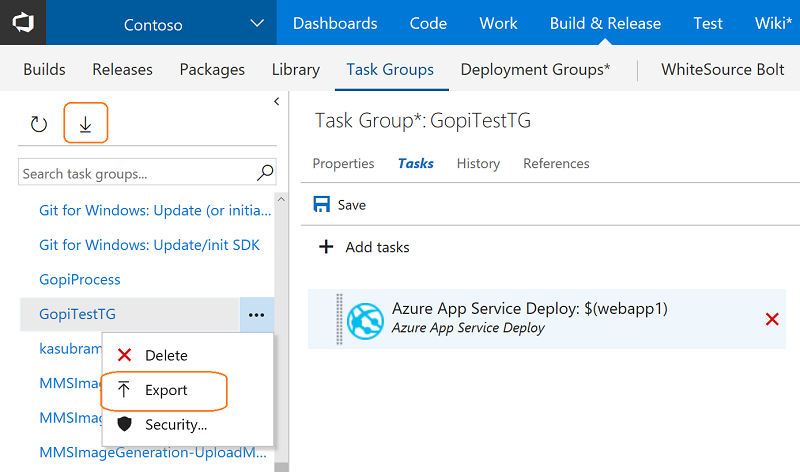Click the plus icon beside Add tasks

click(x=326, y=247)
